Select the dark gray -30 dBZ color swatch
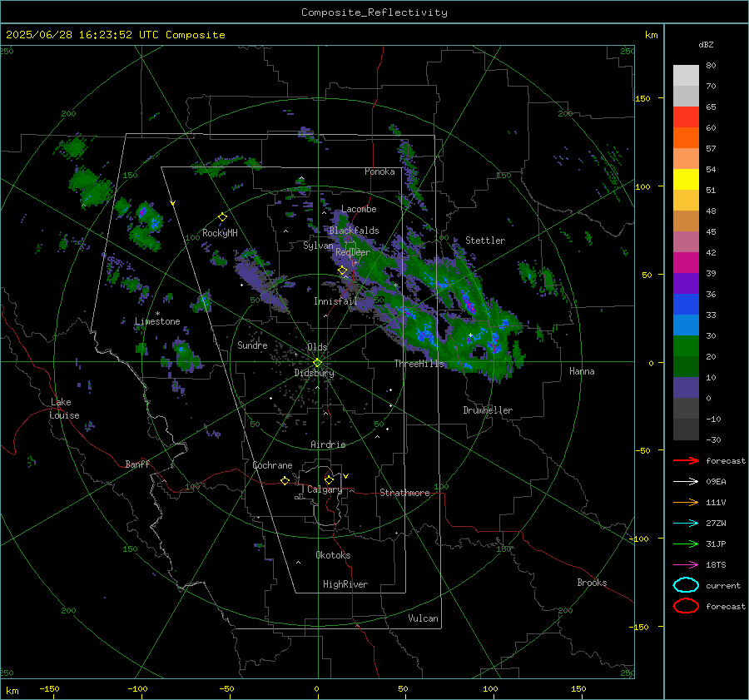Screen dimensions: 749x700 [686, 429]
